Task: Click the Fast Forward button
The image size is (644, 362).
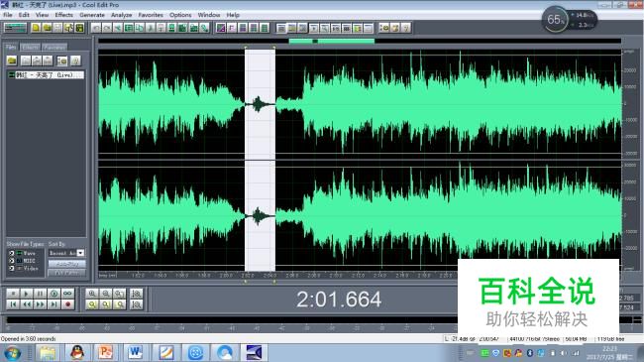Action: coord(41,304)
